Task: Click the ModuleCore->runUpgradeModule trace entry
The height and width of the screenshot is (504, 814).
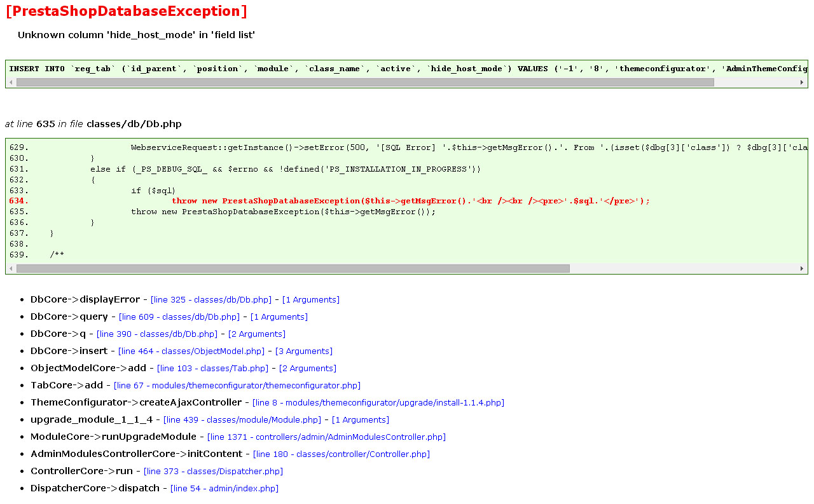Action: pyautogui.click(x=113, y=437)
